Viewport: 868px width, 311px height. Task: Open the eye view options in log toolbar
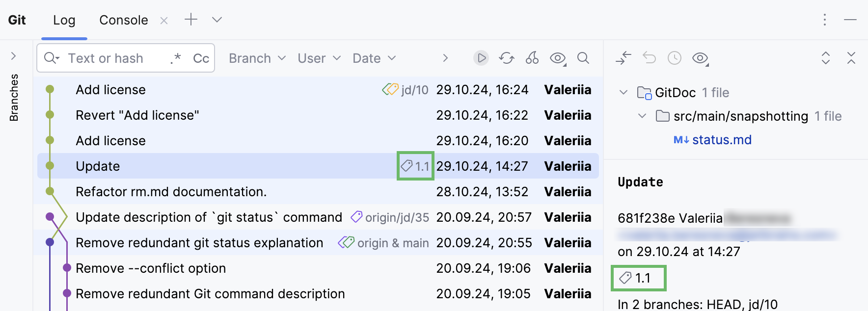click(557, 58)
